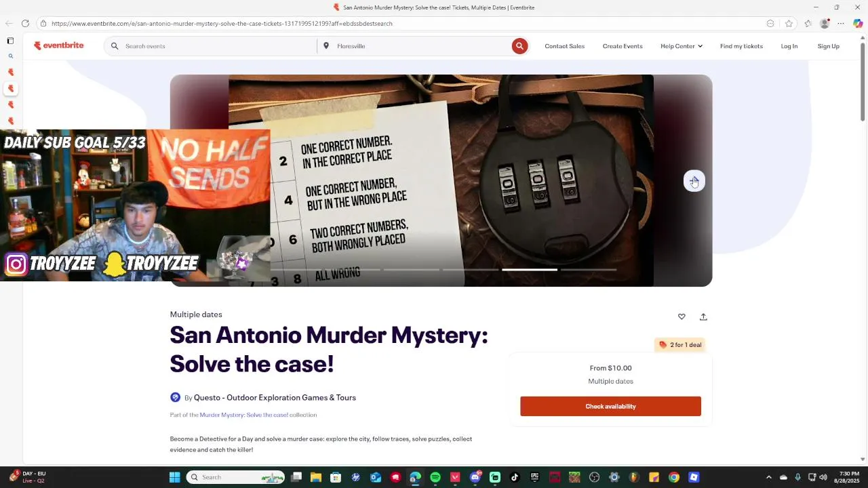Open Create Events in the header
868x488 pixels.
pyautogui.click(x=623, y=46)
